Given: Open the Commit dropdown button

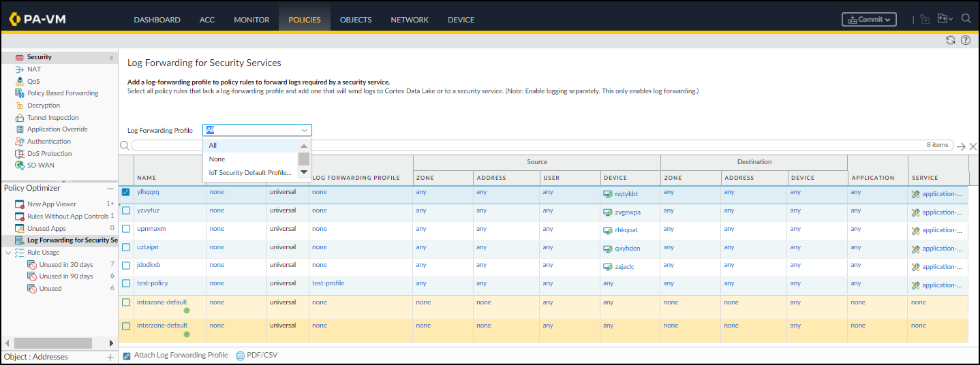Looking at the screenshot, I should pos(869,20).
